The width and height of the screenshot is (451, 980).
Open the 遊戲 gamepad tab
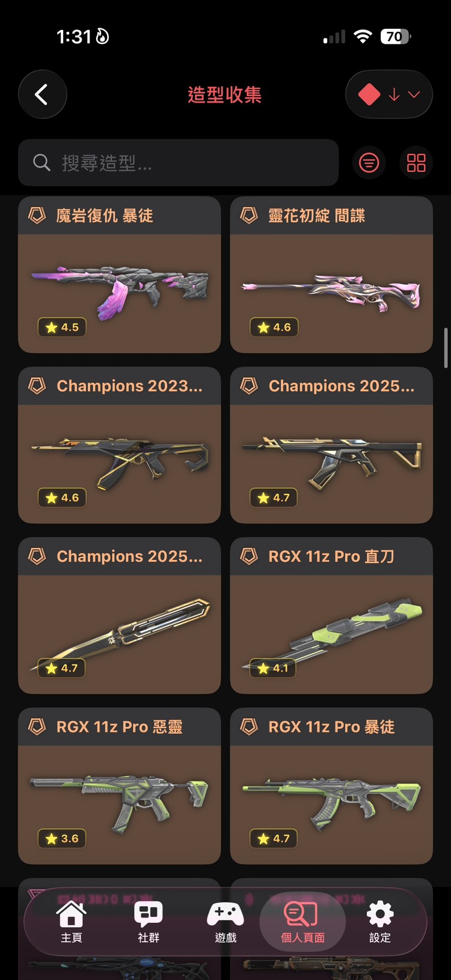pos(226,922)
